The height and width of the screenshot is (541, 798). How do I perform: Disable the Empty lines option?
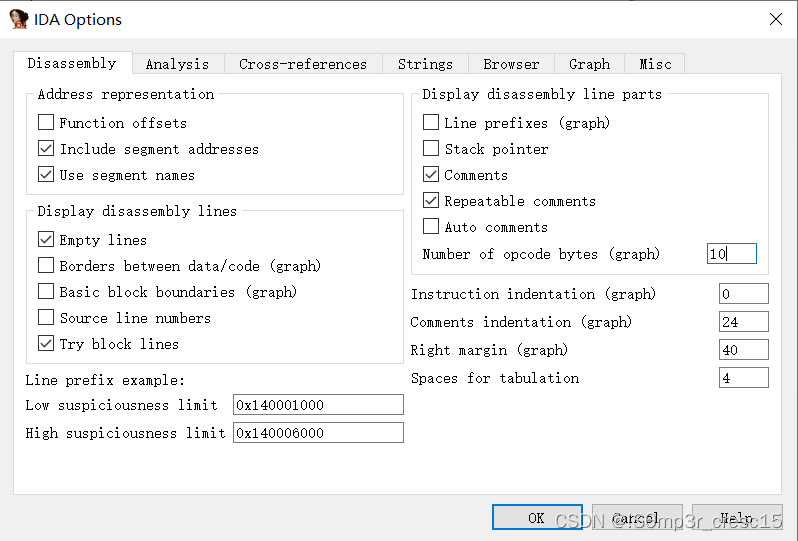pyautogui.click(x=46, y=239)
